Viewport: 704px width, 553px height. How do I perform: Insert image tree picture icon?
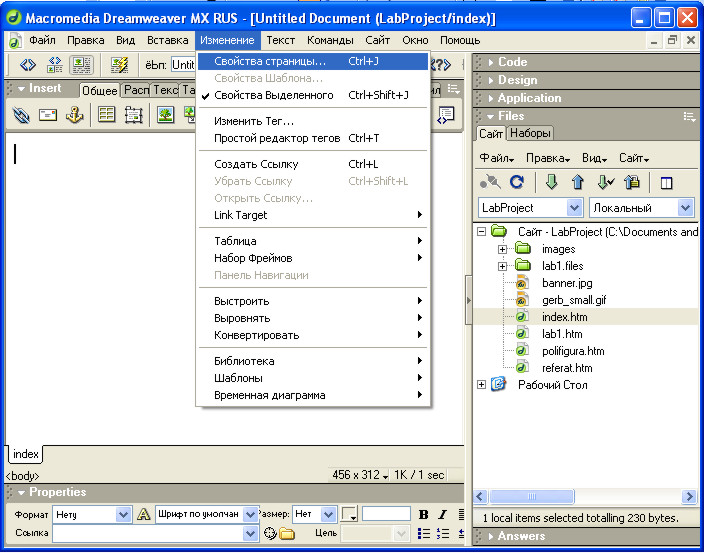tap(165, 115)
